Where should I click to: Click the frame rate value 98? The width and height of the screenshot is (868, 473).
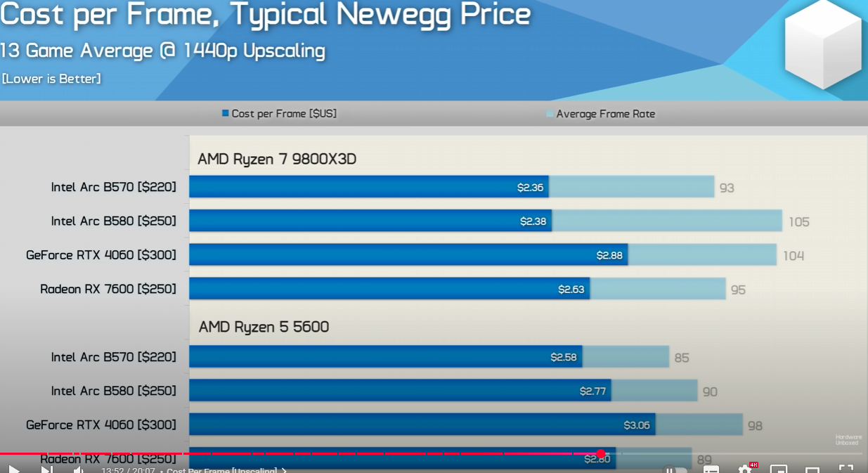tap(755, 426)
